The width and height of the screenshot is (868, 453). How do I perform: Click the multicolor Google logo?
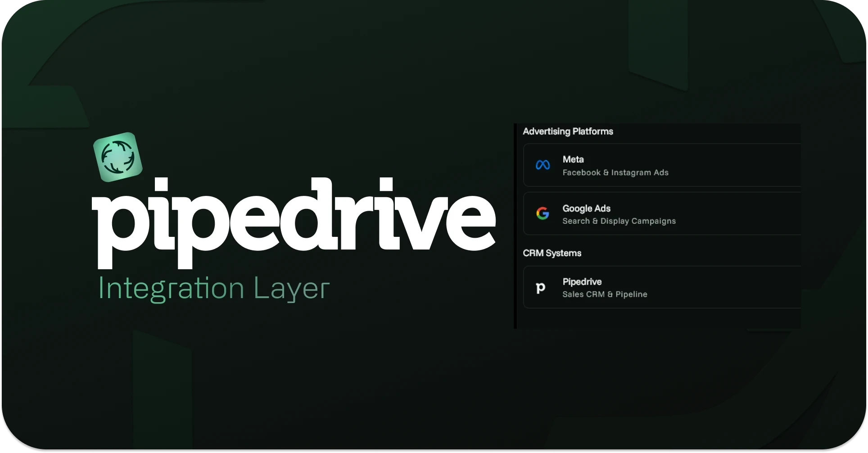(542, 213)
